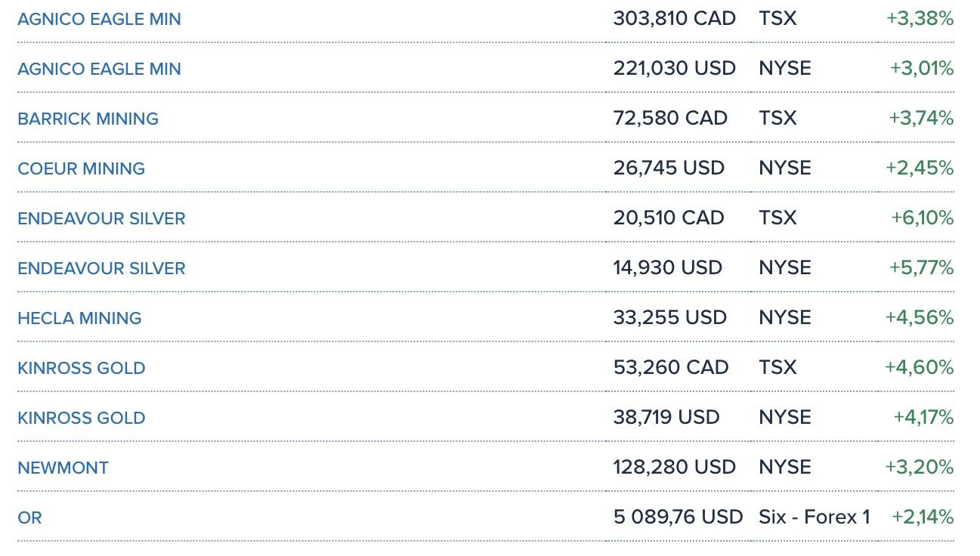This screenshot has width=980, height=556.
Task: Click the +6,10% change for Endeavour Silver
Action: point(922,218)
